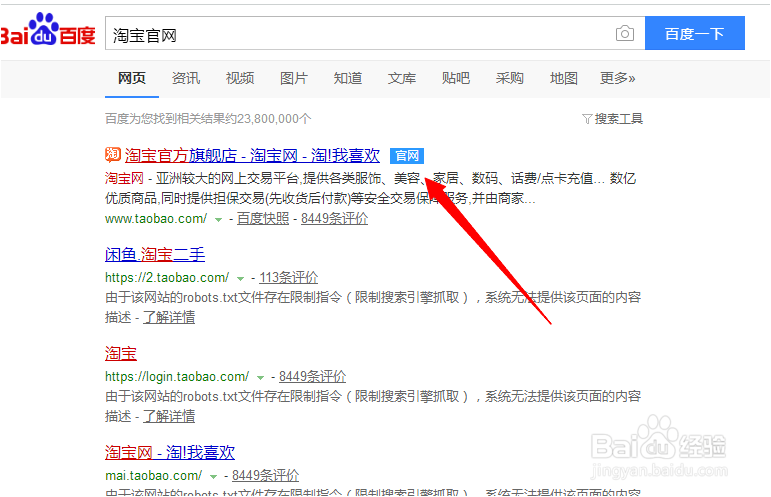Click the mai.taobao.com/ URL text
The image size is (771, 497).
click(153, 475)
